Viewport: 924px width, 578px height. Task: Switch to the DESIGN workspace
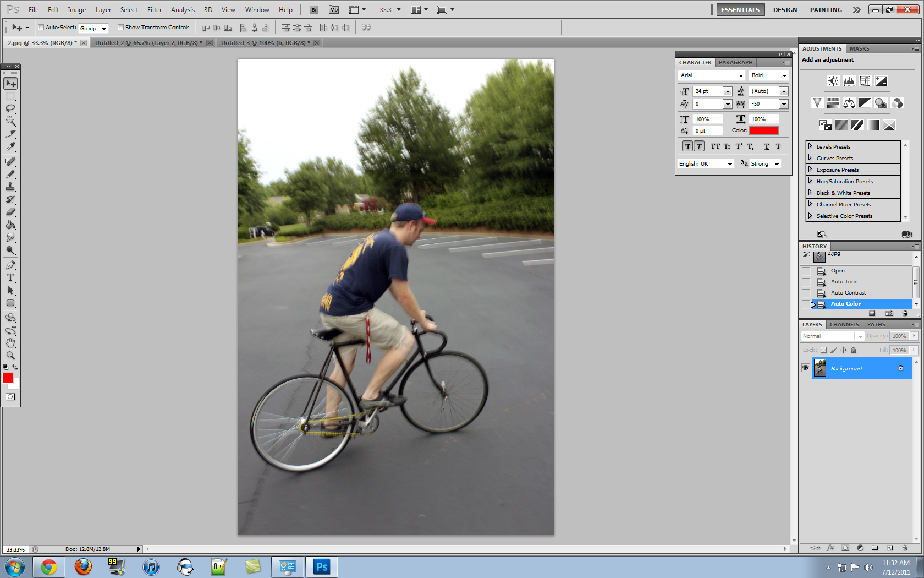[x=785, y=9]
